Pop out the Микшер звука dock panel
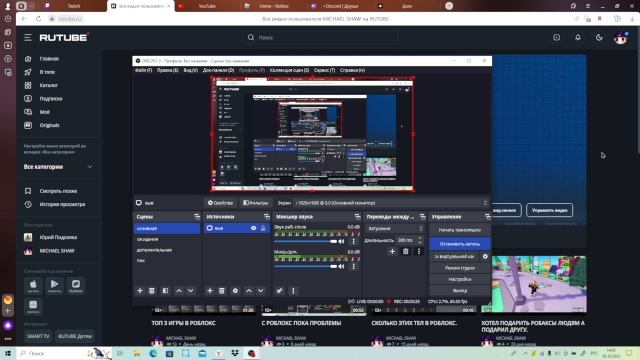 coord(357,217)
